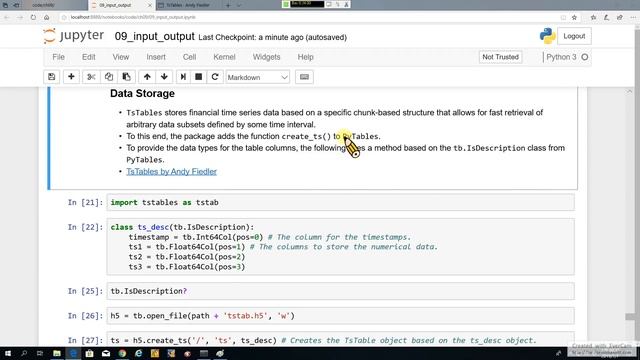Open the cell type Markdown dropdown
Screen dimensions: 640x360
(257, 77)
